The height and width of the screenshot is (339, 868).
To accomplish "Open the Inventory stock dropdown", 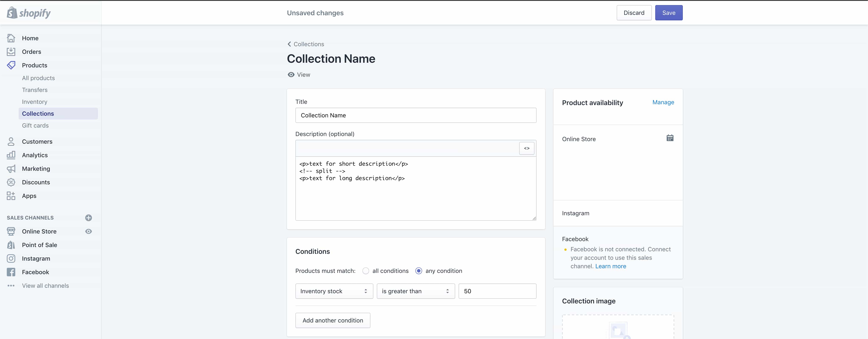I will tap(334, 291).
